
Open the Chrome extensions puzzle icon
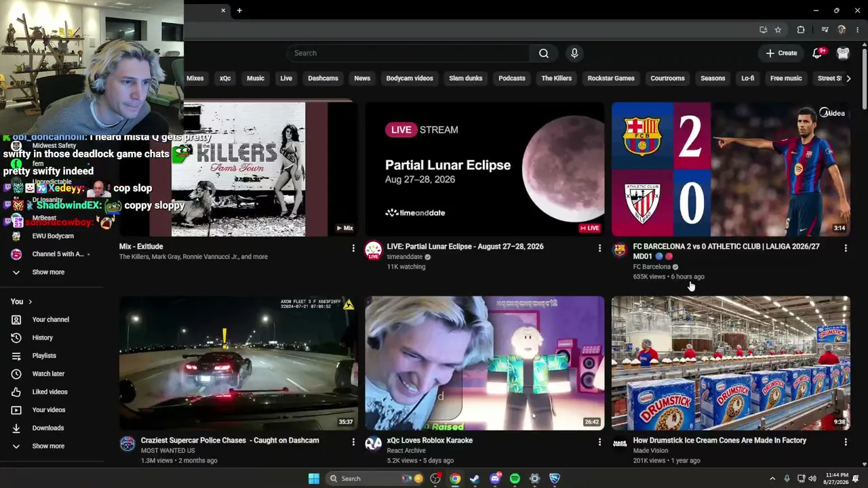click(x=801, y=30)
